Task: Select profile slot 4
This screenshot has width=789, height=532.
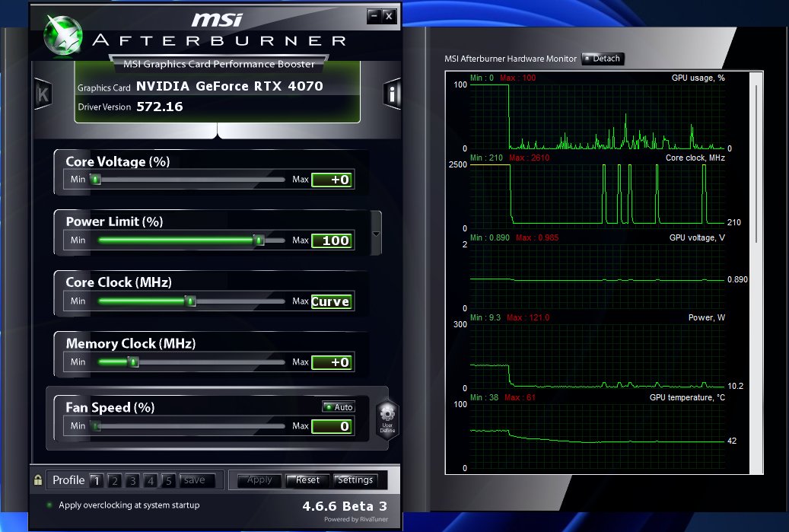Action: pyautogui.click(x=151, y=481)
